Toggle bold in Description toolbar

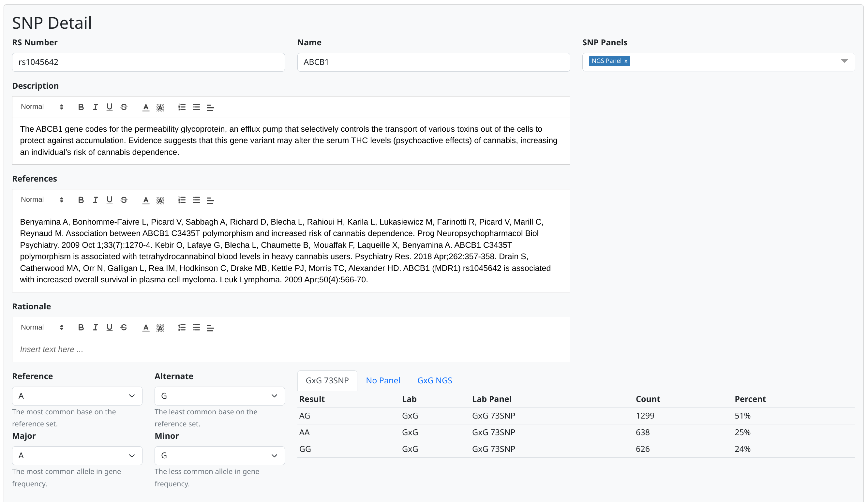click(81, 107)
